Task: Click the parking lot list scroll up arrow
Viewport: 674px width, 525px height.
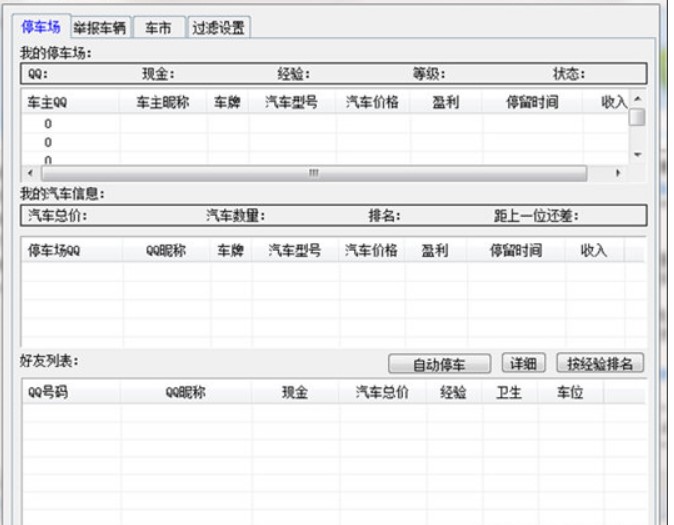Action: click(637, 99)
